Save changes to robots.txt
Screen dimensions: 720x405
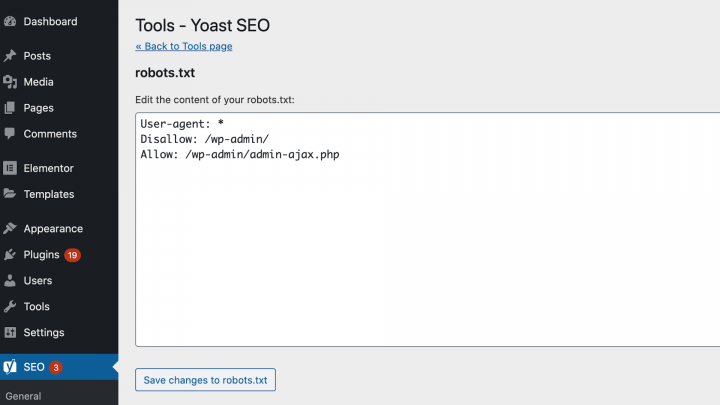tap(205, 380)
